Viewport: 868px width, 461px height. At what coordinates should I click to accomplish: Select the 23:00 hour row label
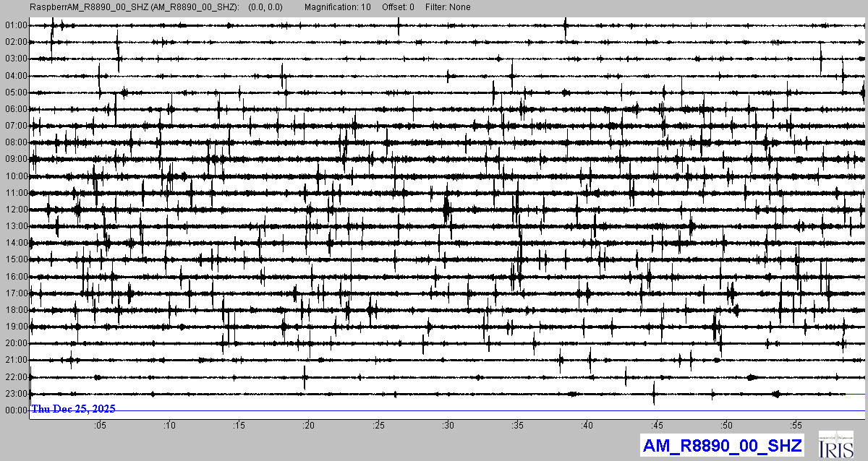(x=16, y=394)
